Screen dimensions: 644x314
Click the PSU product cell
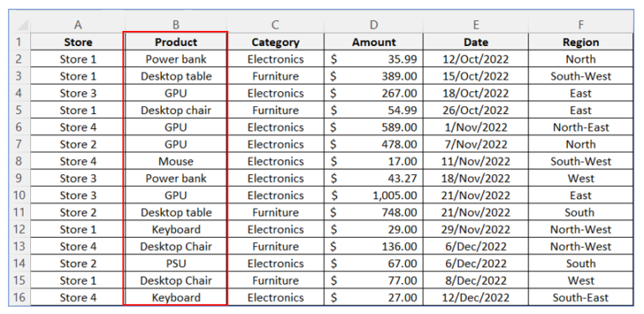(x=176, y=263)
